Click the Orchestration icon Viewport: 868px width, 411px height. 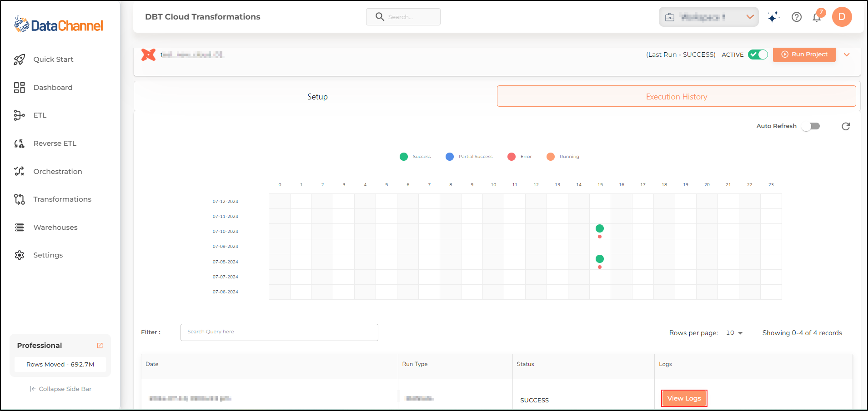tap(19, 171)
